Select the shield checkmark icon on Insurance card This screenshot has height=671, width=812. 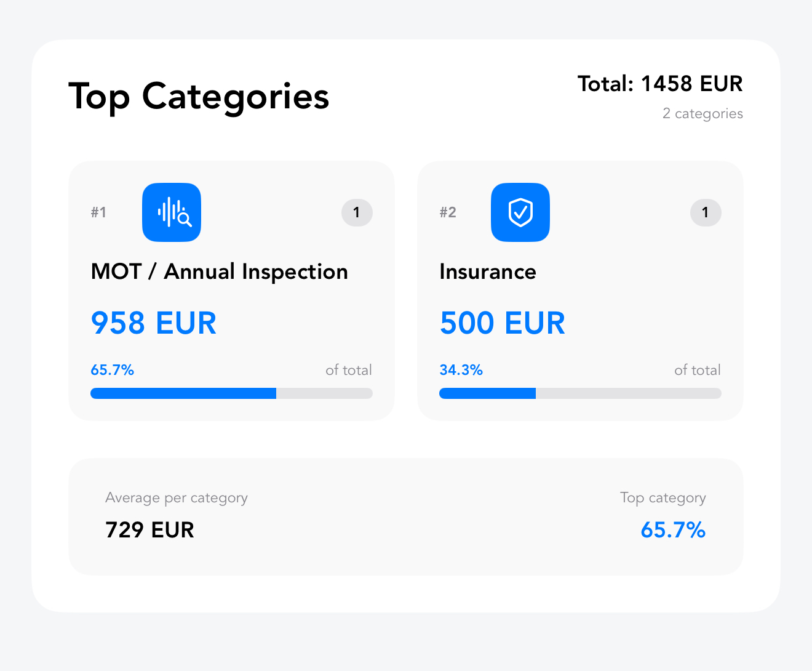(x=520, y=212)
